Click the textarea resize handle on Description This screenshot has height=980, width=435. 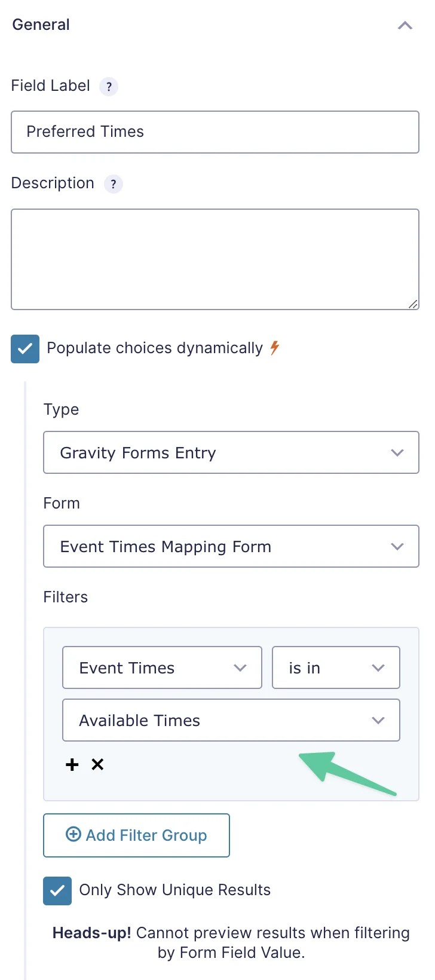pos(414,305)
